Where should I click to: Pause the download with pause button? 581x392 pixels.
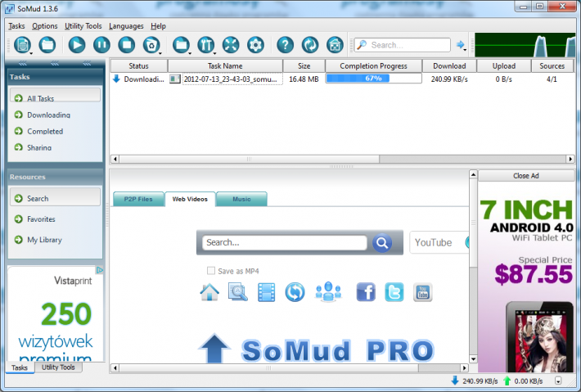[x=101, y=45]
